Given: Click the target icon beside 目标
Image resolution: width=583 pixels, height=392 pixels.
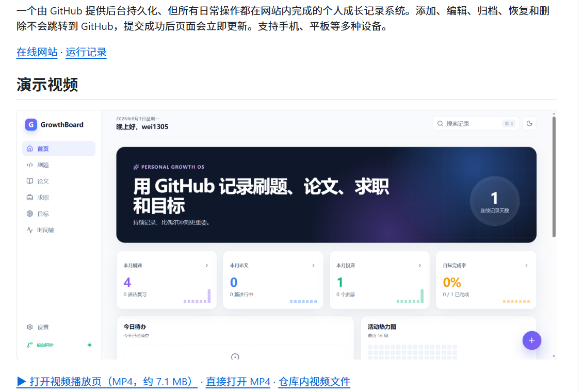Looking at the screenshot, I should (30, 214).
